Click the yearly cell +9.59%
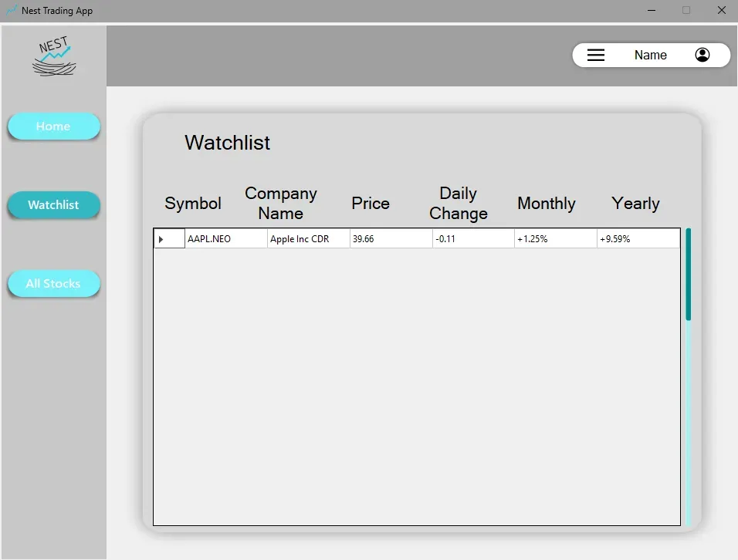 (x=638, y=239)
